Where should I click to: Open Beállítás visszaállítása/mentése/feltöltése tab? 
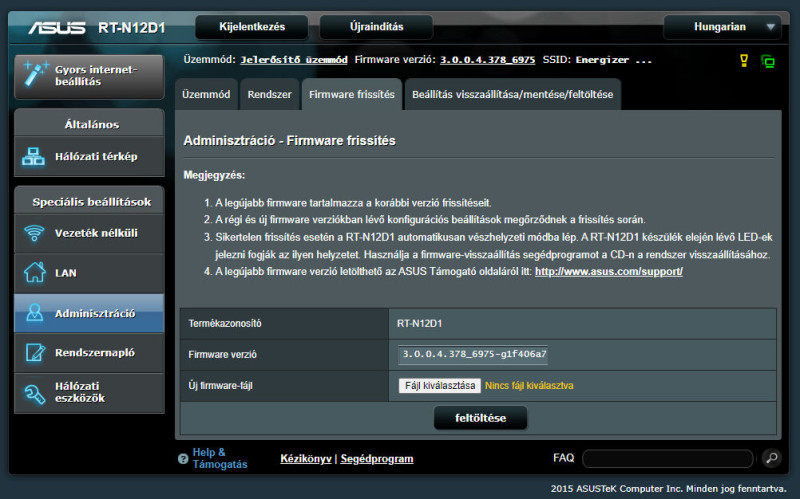click(x=512, y=94)
